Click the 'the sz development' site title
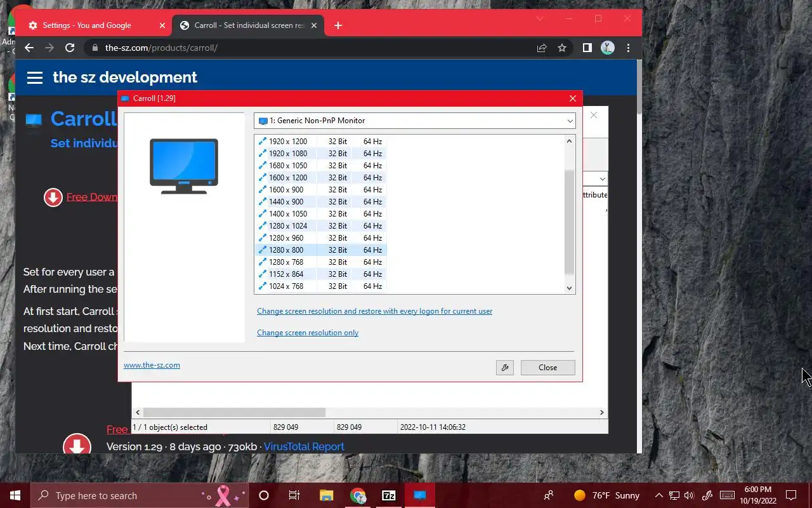The height and width of the screenshot is (508, 812). click(125, 77)
